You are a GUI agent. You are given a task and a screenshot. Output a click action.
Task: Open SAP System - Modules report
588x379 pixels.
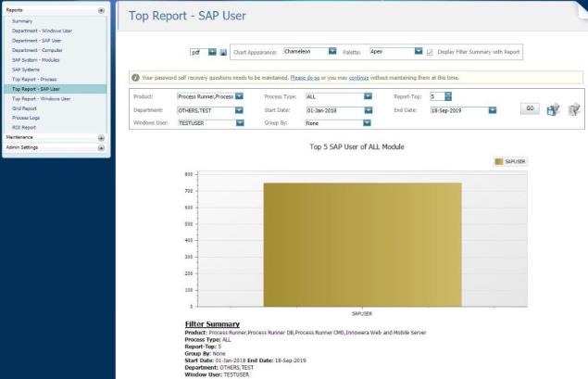tap(35, 60)
